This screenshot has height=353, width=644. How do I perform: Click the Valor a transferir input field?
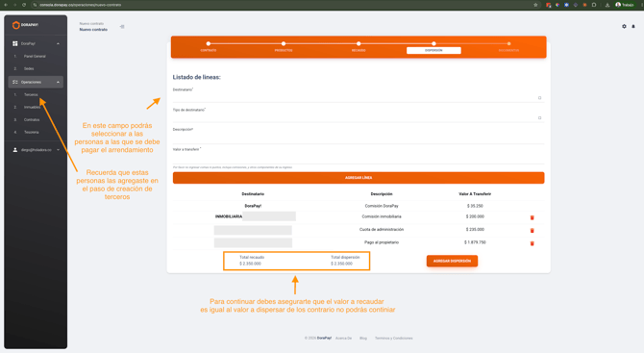[359, 158]
